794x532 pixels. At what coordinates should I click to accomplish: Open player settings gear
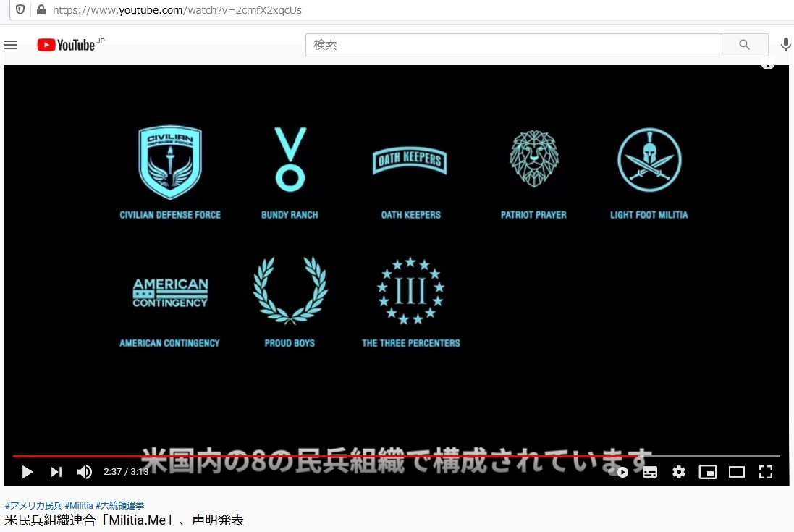point(678,472)
